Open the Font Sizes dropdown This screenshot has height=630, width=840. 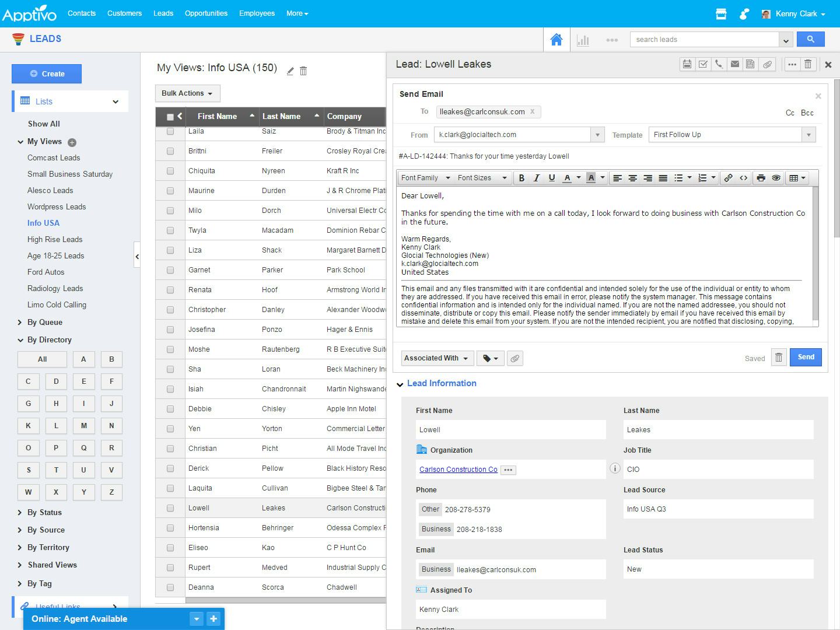pos(482,178)
